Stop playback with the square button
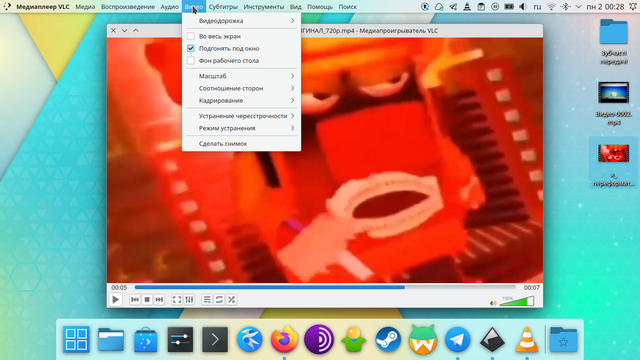This screenshot has height=360, width=640. pos(147,300)
